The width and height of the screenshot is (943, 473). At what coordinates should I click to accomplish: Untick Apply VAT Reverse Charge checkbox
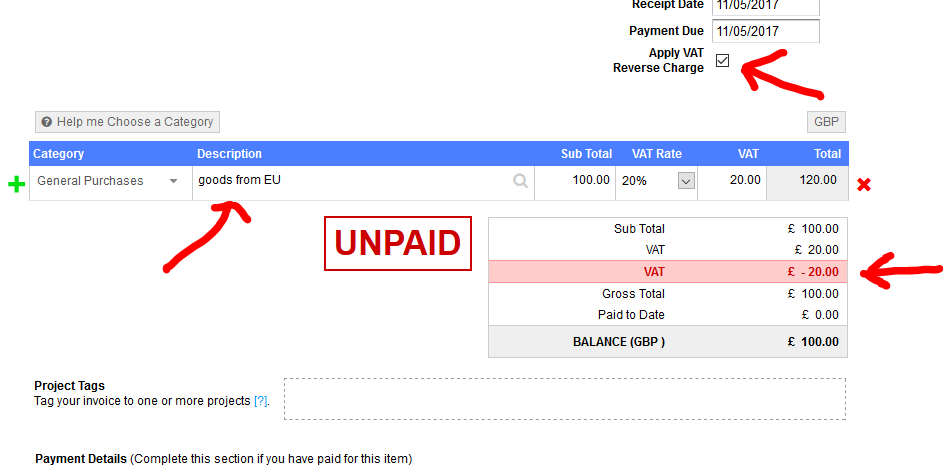[x=722, y=60]
